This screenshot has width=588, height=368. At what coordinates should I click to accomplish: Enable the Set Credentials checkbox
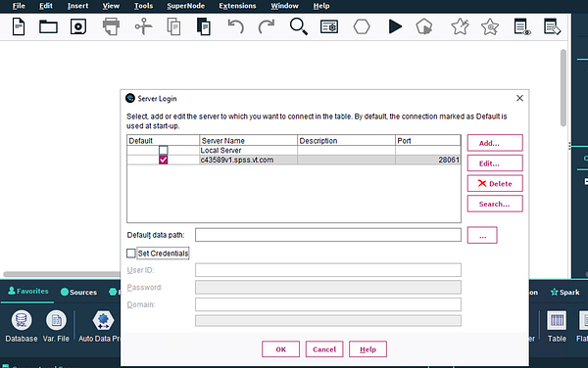coord(131,253)
